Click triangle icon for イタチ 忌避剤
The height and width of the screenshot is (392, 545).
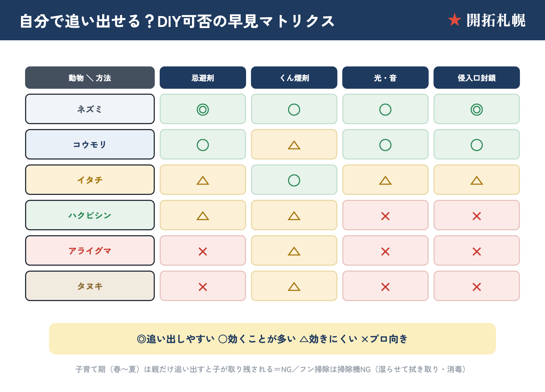203,180
